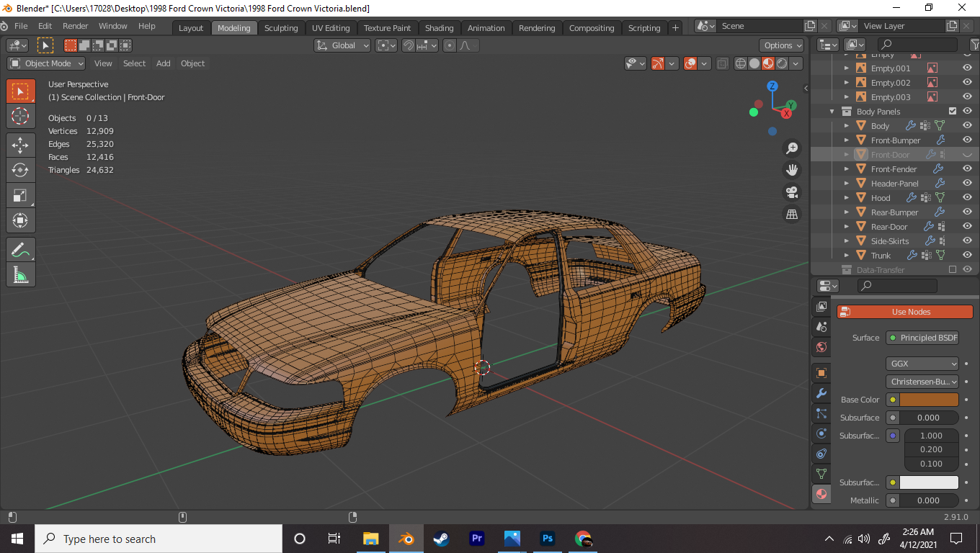
Task: Open the Object properties tab
Action: coord(821,373)
